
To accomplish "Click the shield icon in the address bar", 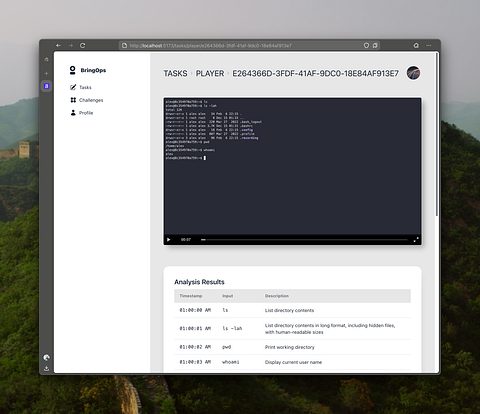I will (x=366, y=45).
